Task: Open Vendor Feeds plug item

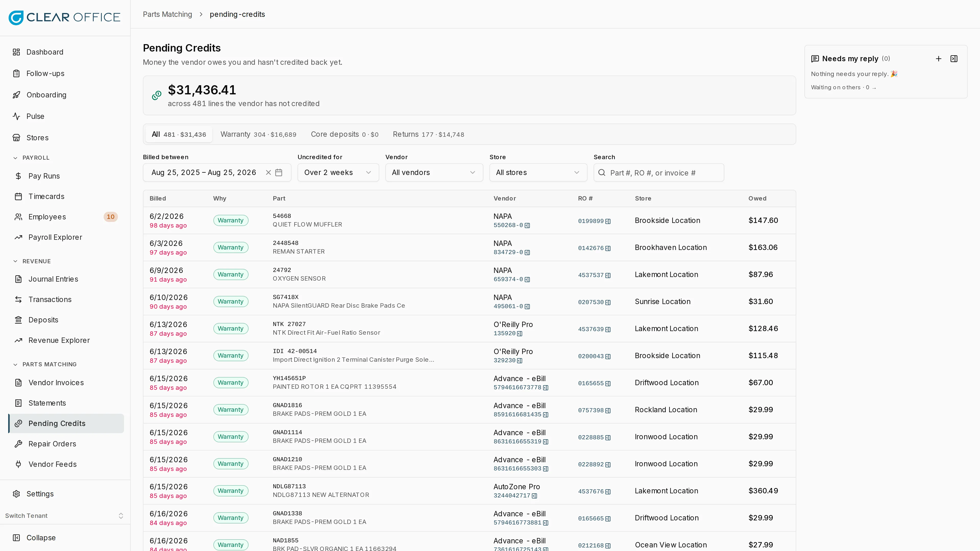Action: click(66, 464)
